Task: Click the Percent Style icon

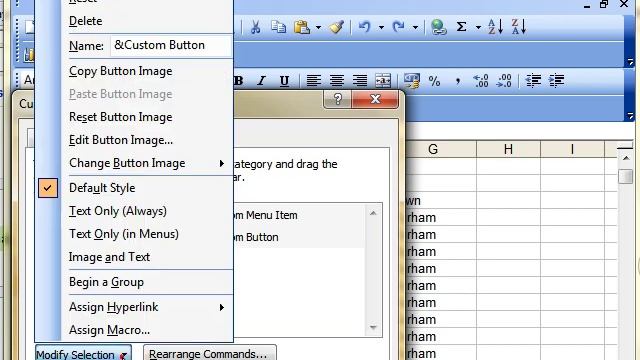Action: (434, 81)
